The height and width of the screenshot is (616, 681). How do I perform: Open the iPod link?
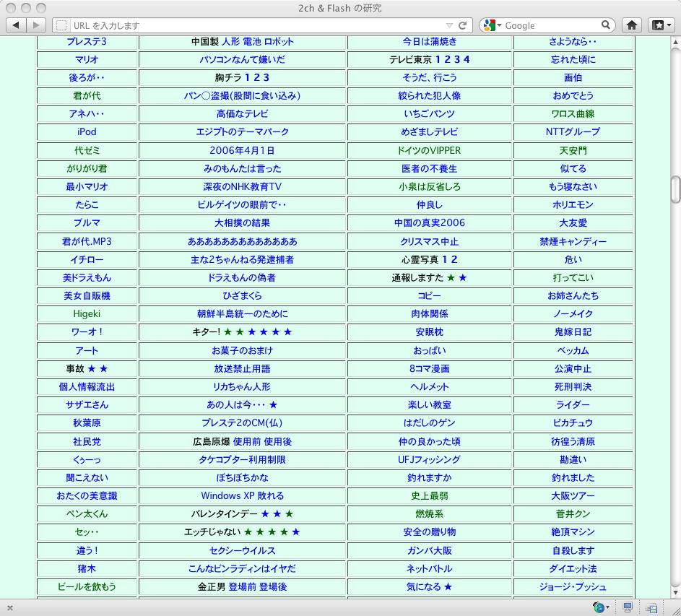[87, 132]
